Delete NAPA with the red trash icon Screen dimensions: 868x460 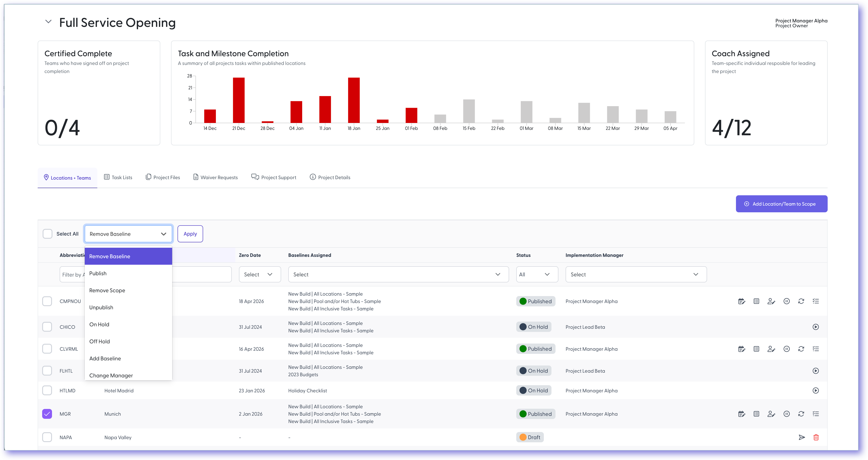(816, 437)
